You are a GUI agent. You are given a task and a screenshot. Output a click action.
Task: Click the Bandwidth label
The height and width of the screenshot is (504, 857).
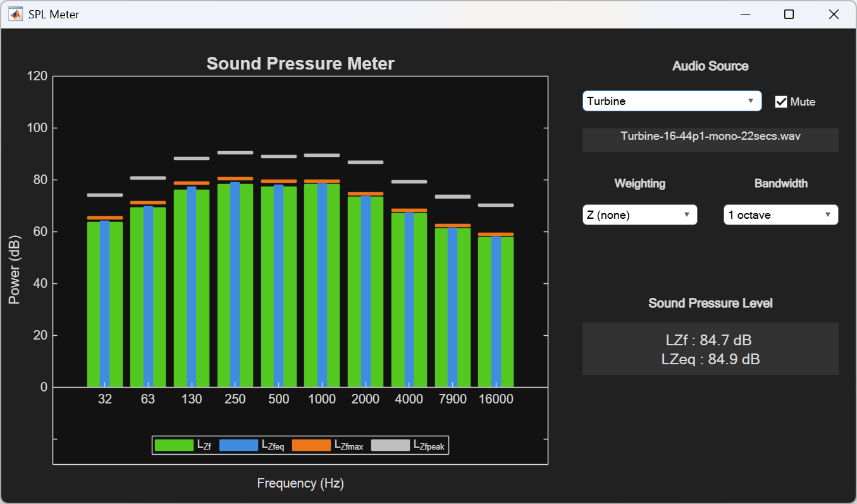pos(780,183)
